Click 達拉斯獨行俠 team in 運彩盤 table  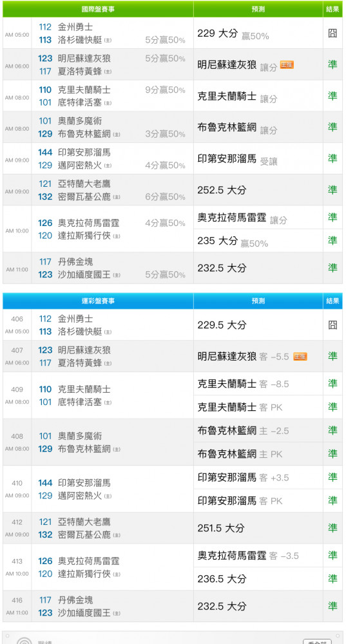(x=84, y=574)
